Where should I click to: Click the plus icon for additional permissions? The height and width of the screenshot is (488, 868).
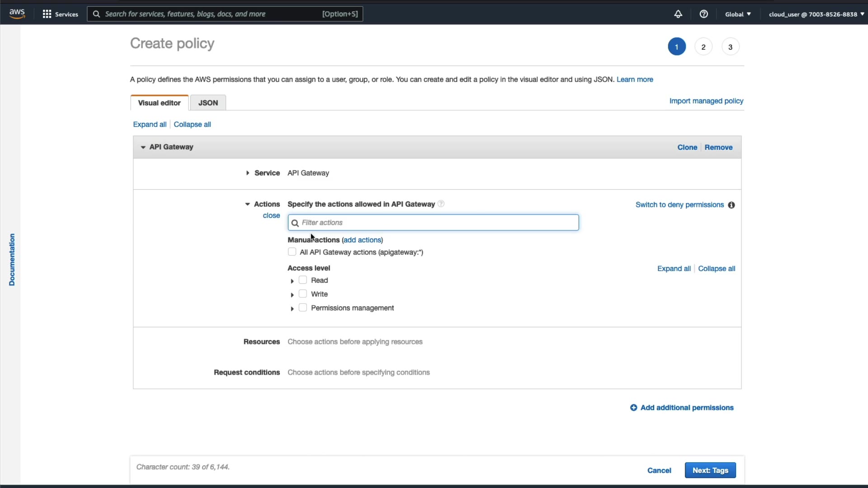pos(633,408)
